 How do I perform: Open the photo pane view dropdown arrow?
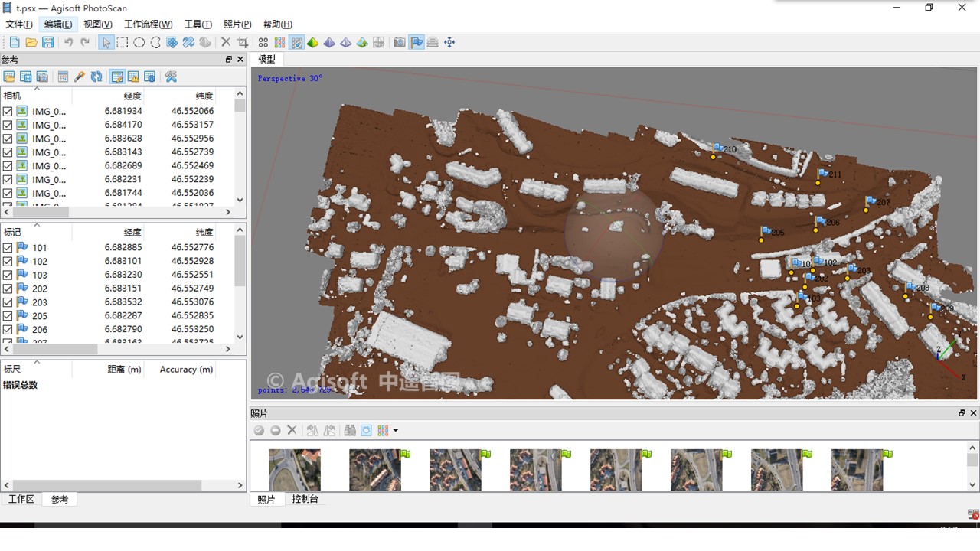[x=396, y=431]
